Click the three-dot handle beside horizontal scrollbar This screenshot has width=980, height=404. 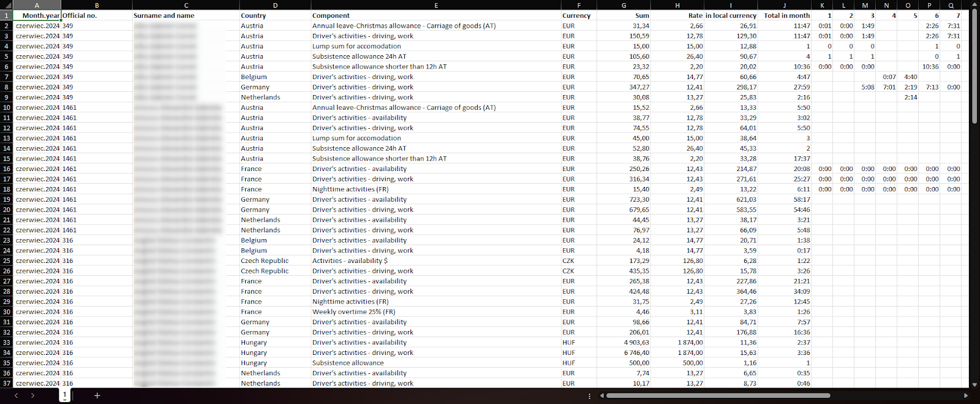(589, 396)
